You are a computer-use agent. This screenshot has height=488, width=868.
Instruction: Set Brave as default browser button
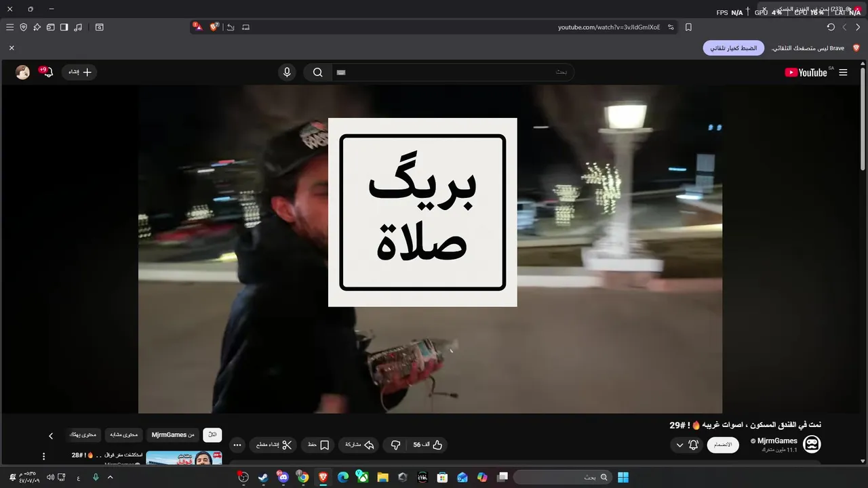(733, 48)
